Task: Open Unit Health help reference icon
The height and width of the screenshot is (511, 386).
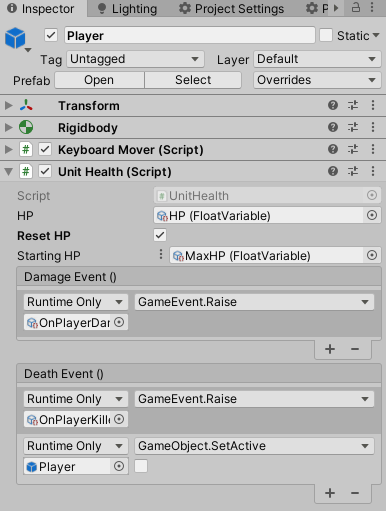Action: pos(333,171)
